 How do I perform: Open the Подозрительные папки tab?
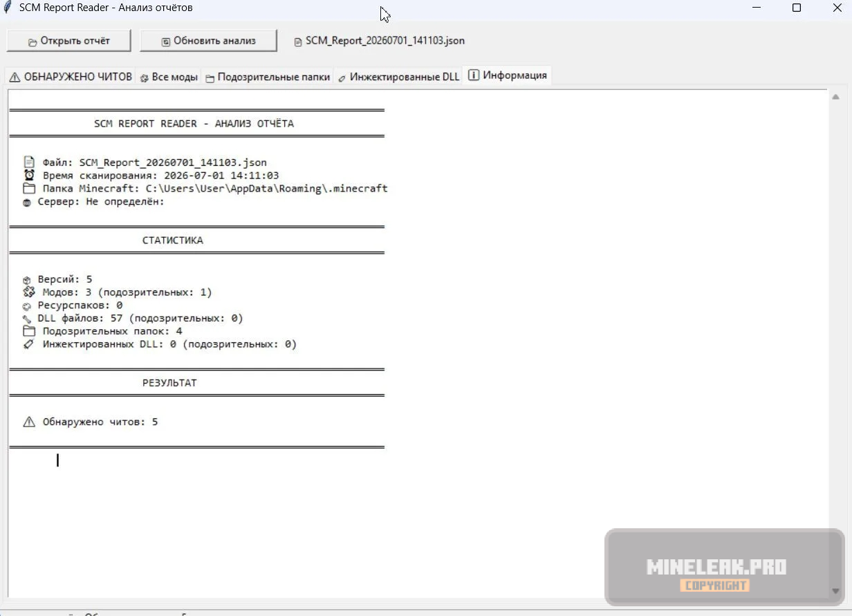pos(267,77)
